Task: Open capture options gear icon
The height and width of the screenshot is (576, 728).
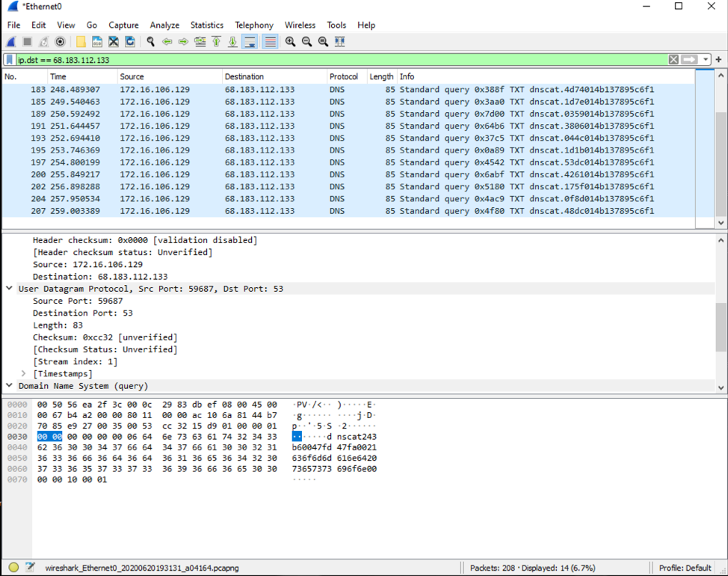Action: (x=60, y=42)
